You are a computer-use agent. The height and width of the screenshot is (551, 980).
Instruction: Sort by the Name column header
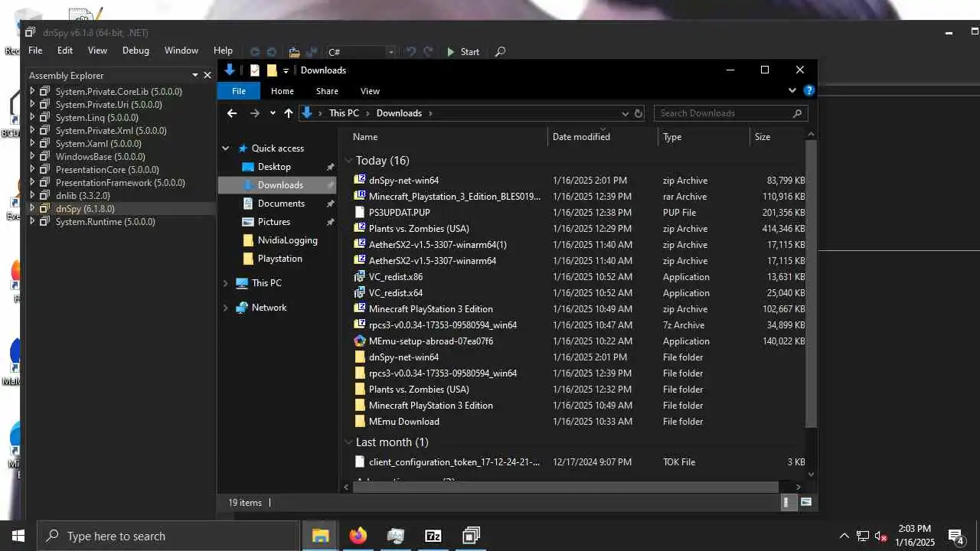[448, 137]
